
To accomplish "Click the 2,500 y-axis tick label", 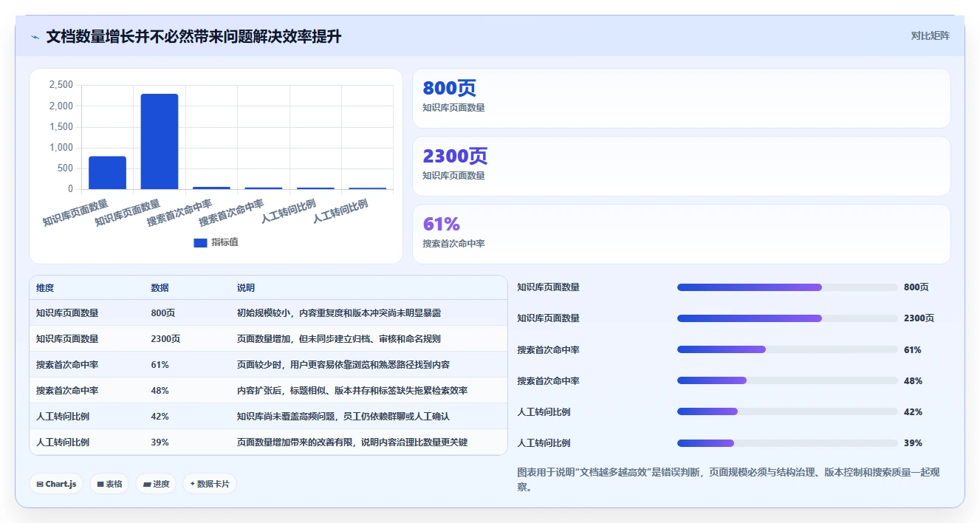I will tap(61, 85).
